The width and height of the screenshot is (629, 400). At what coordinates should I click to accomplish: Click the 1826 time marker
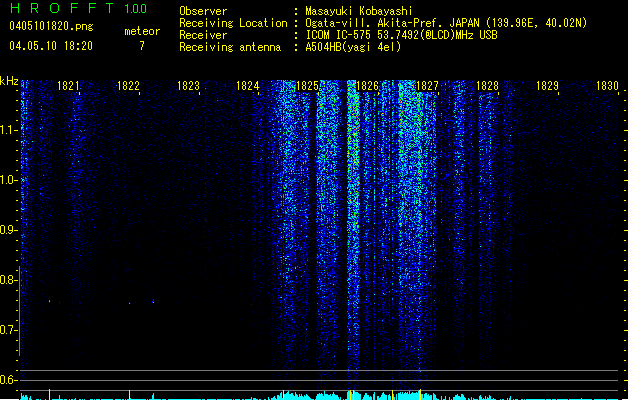click(x=367, y=86)
